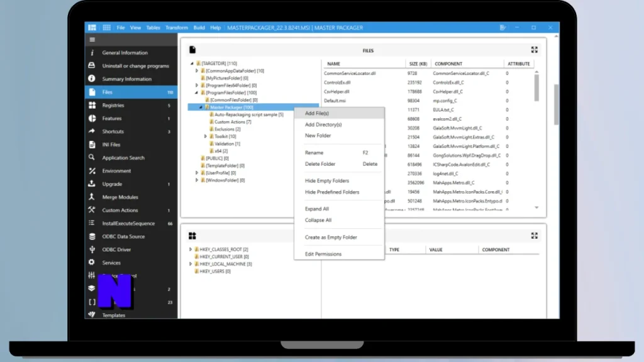Click the Registries sidebar icon
Viewport: 644px width, 362px height.
(92, 105)
